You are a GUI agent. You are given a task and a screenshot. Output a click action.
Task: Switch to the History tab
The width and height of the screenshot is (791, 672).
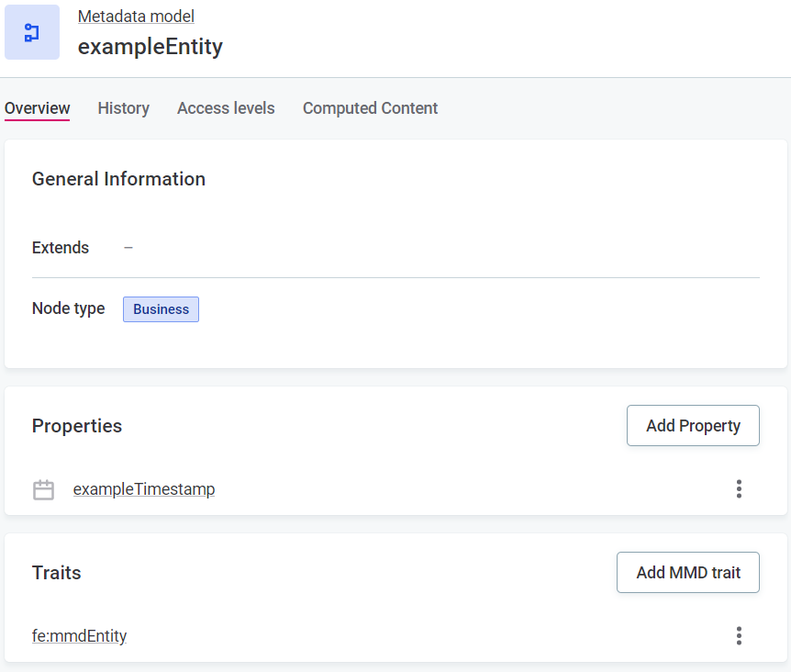pyautogui.click(x=123, y=108)
